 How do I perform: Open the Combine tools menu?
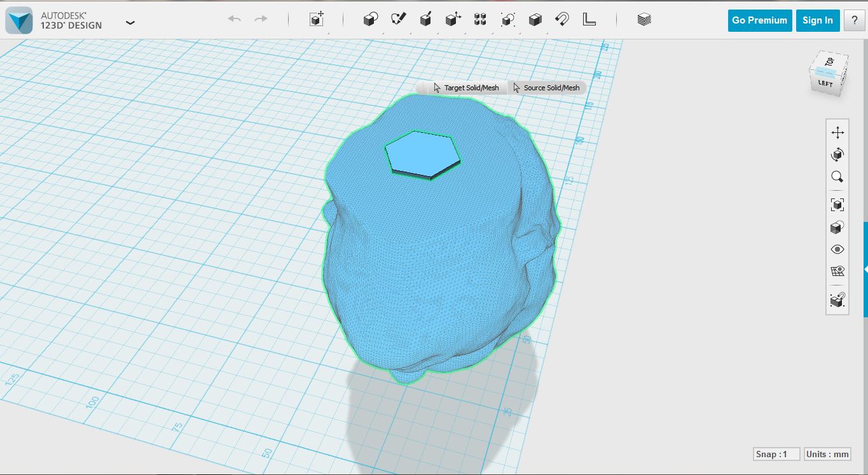coord(535,19)
